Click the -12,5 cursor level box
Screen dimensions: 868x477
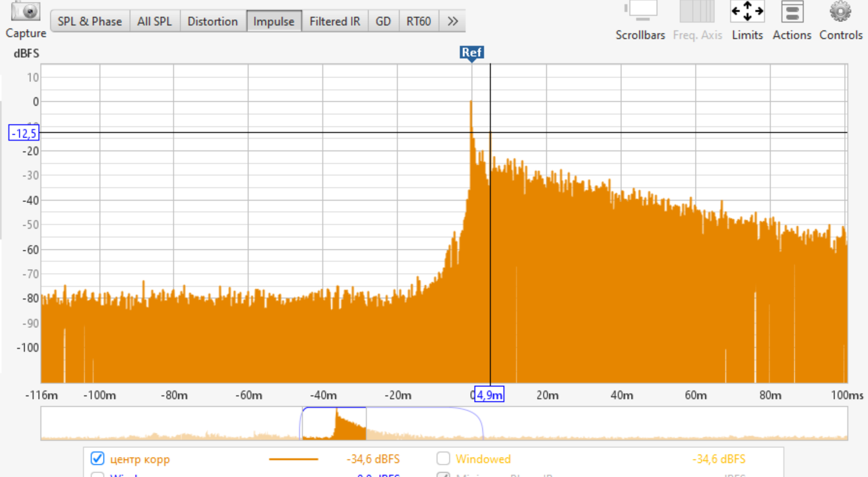[24, 133]
